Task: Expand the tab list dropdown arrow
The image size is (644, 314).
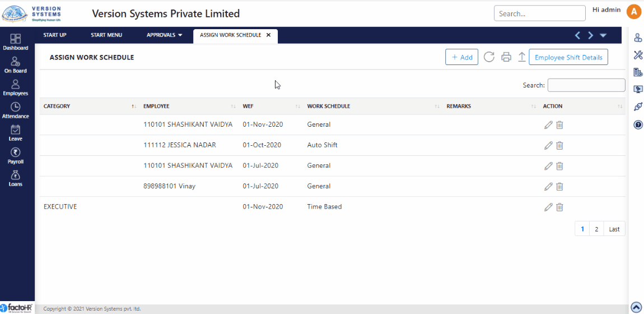Action: (x=603, y=35)
